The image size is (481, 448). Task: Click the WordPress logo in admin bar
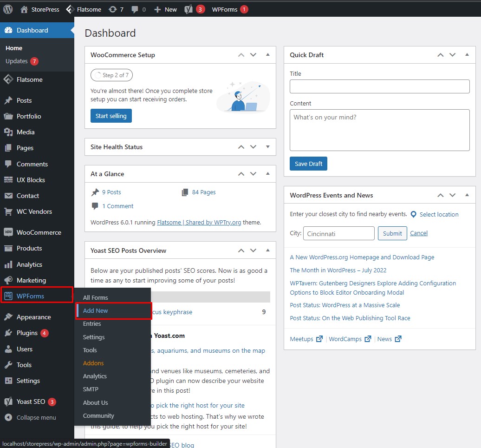8,9
